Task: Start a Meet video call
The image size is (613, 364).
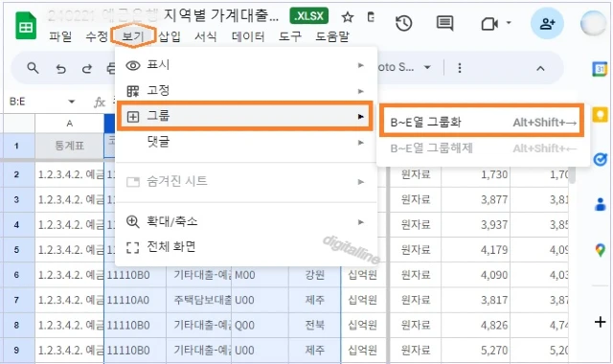Action: point(489,24)
